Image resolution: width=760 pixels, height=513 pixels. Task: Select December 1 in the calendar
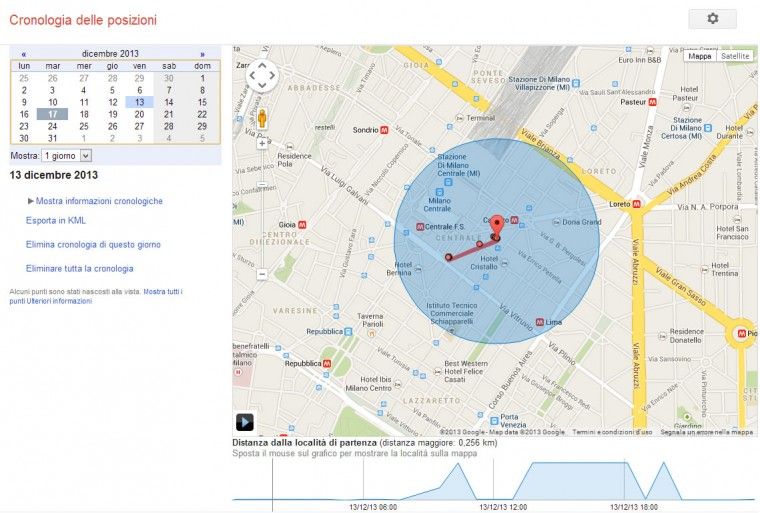[202, 78]
